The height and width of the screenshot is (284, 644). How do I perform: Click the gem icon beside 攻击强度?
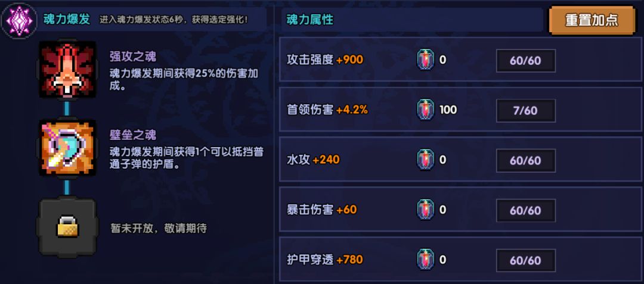coord(426,60)
